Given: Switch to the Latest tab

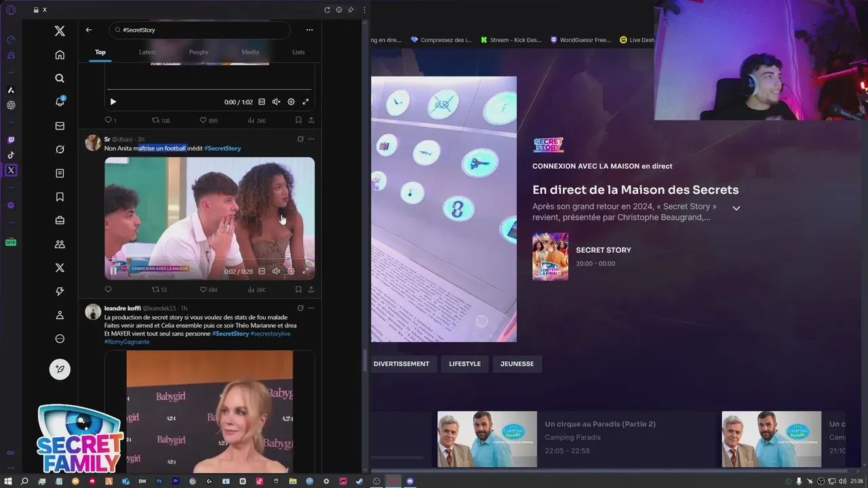Looking at the screenshot, I should (147, 52).
